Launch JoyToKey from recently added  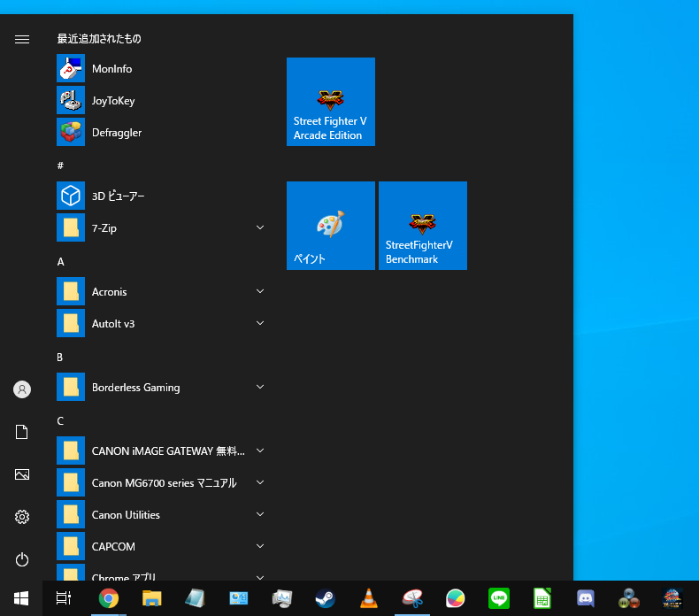pyautogui.click(x=160, y=100)
